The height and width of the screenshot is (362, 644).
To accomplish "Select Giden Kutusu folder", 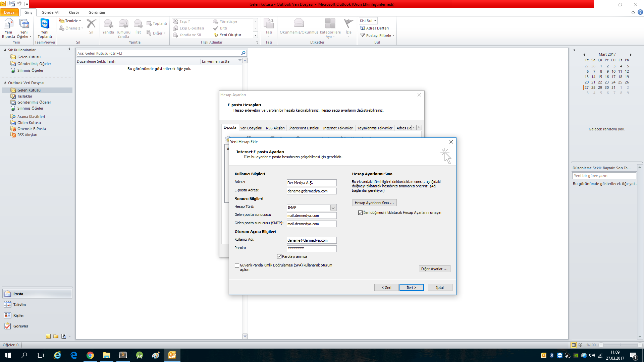I will [29, 123].
